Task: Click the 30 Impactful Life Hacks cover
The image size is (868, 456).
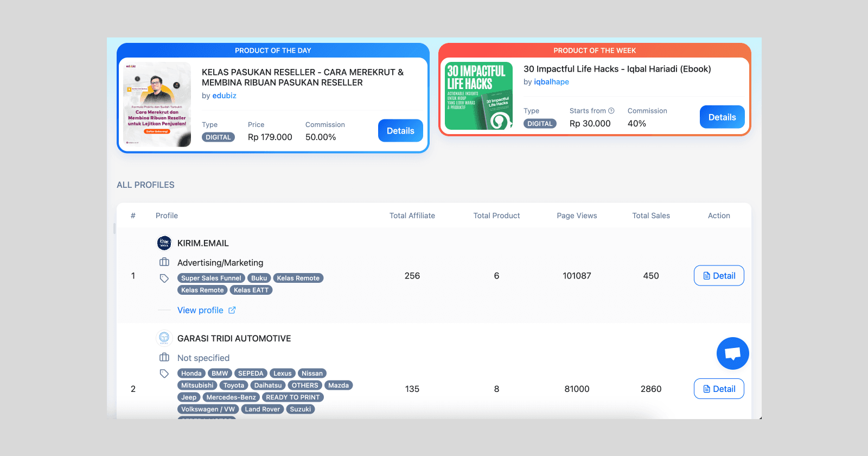Action: click(478, 96)
